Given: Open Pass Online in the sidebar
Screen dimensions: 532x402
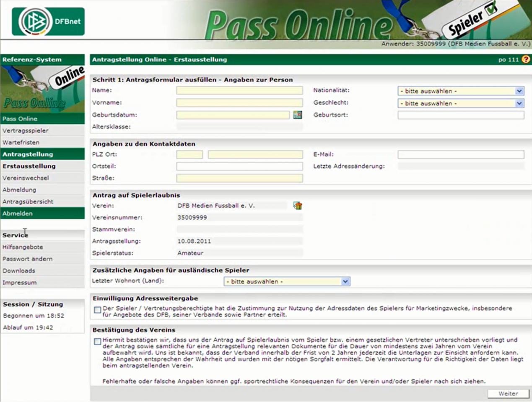Looking at the screenshot, I should point(42,119).
